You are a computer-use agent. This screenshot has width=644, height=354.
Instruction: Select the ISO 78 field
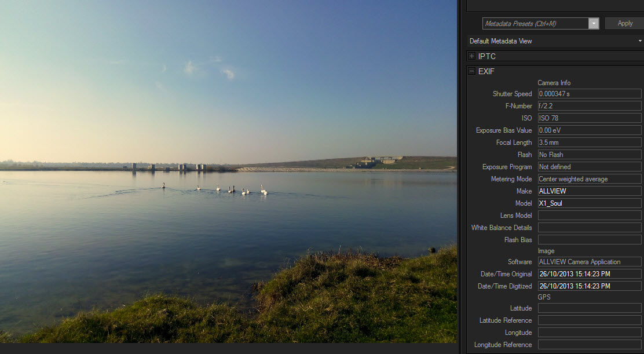click(590, 118)
